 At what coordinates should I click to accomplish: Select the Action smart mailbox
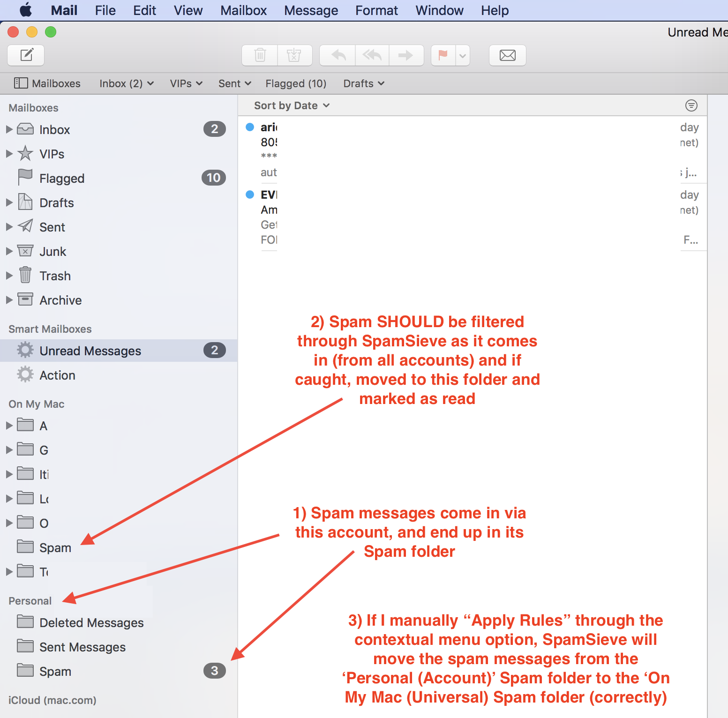[119, 375]
